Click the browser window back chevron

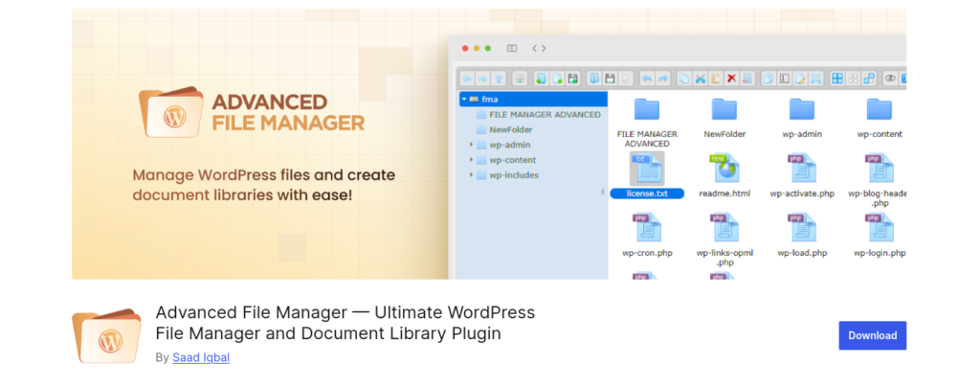tap(534, 48)
